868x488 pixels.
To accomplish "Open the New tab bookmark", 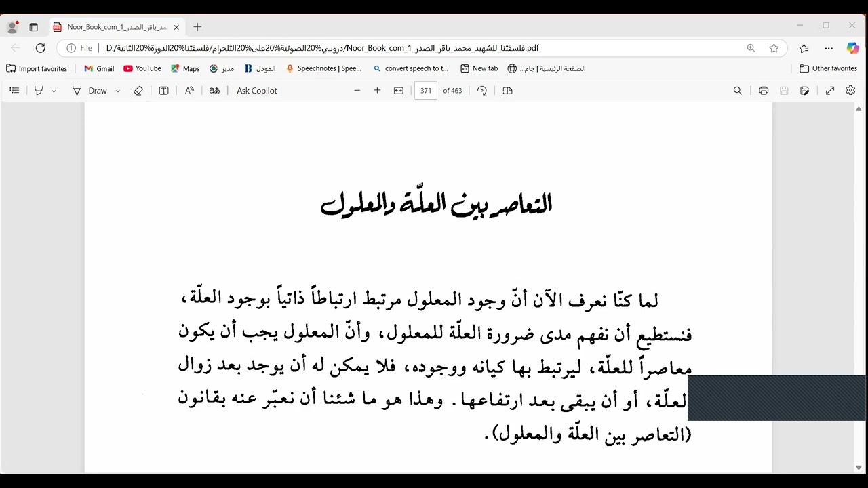I will 479,68.
